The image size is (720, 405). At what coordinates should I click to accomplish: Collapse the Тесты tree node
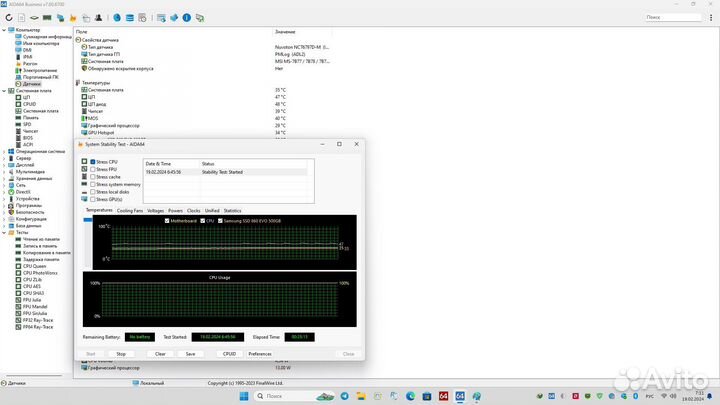coord(4,231)
